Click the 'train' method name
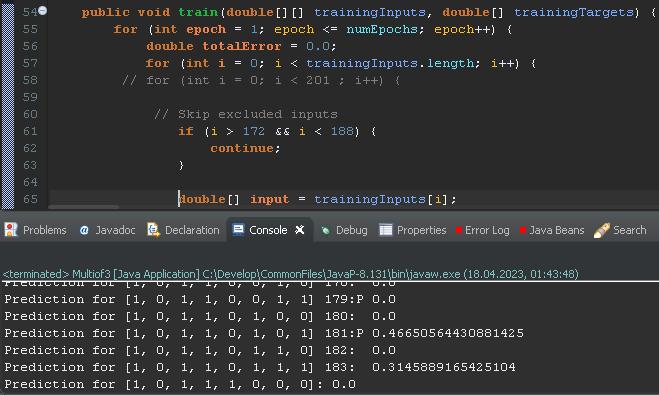The height and width of the screenshot is (395, 659). [x=198, y=12]
